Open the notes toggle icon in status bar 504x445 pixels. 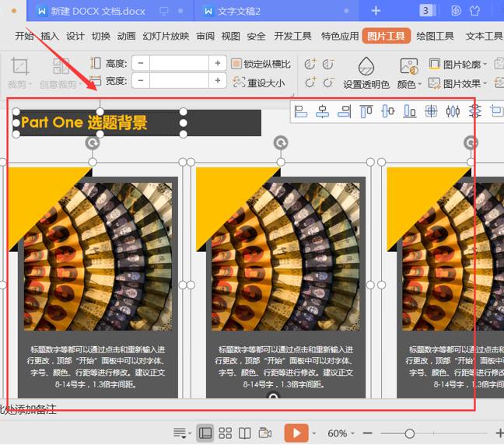click(180, 433)
